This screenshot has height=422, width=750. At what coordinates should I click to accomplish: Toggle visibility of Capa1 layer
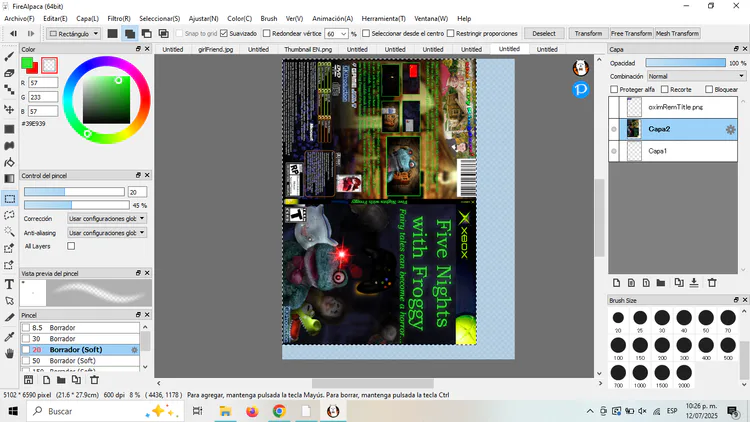pos(614,151)
